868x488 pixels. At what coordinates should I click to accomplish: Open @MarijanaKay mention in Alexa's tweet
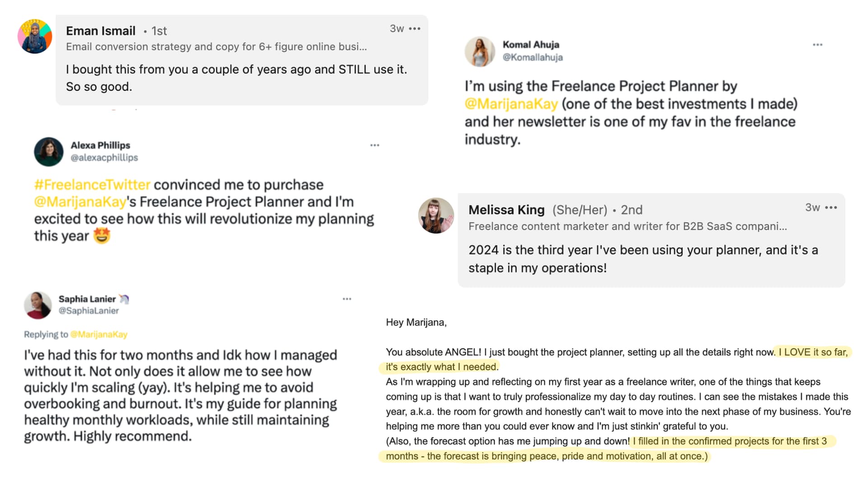pos(80,202)
